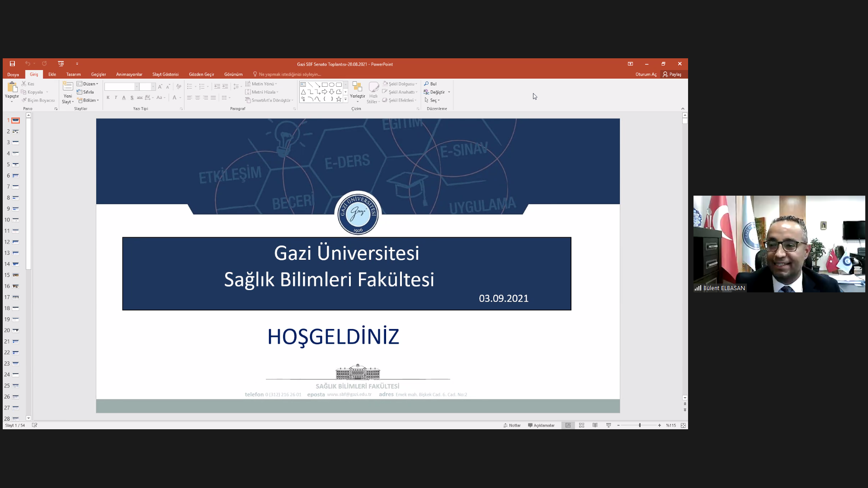
Task: Decrease font size icon
Action: 168,86
